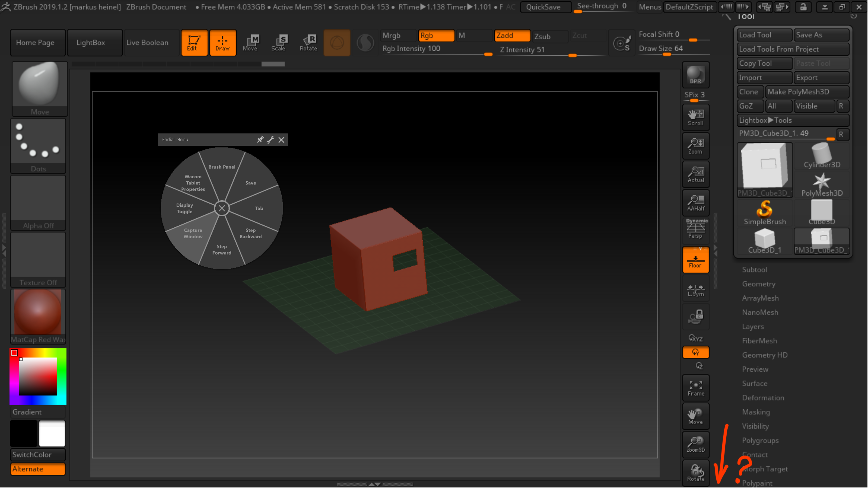Click the Frame view icon
The width and height of the screenshot is (868, 488).
(x=695, y=388)
